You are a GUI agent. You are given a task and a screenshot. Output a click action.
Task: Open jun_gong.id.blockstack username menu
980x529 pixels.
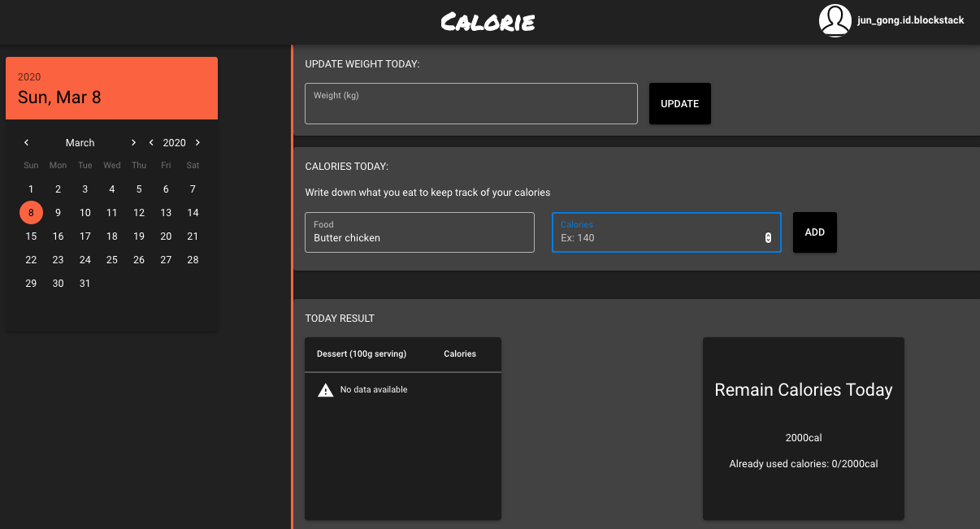[x=910, y=20]
